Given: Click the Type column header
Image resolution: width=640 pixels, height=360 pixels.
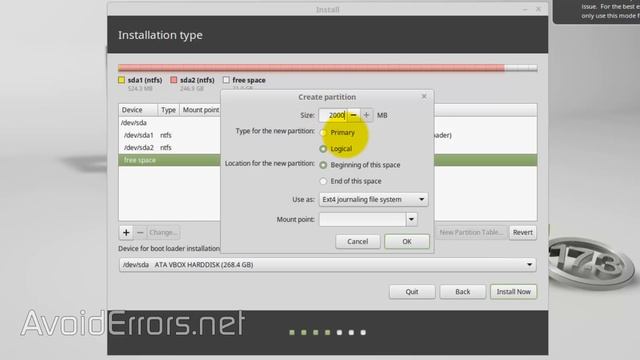Looking at the screenshot, I should pyautogui.click(x=168, y=110).
